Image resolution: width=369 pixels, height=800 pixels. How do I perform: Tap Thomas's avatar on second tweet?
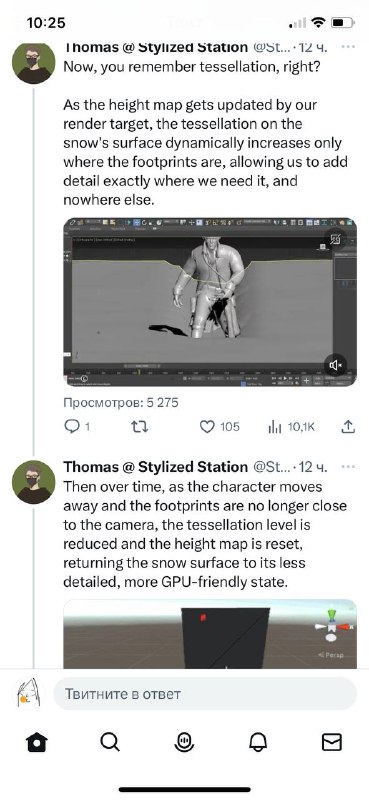click(33, 482)
